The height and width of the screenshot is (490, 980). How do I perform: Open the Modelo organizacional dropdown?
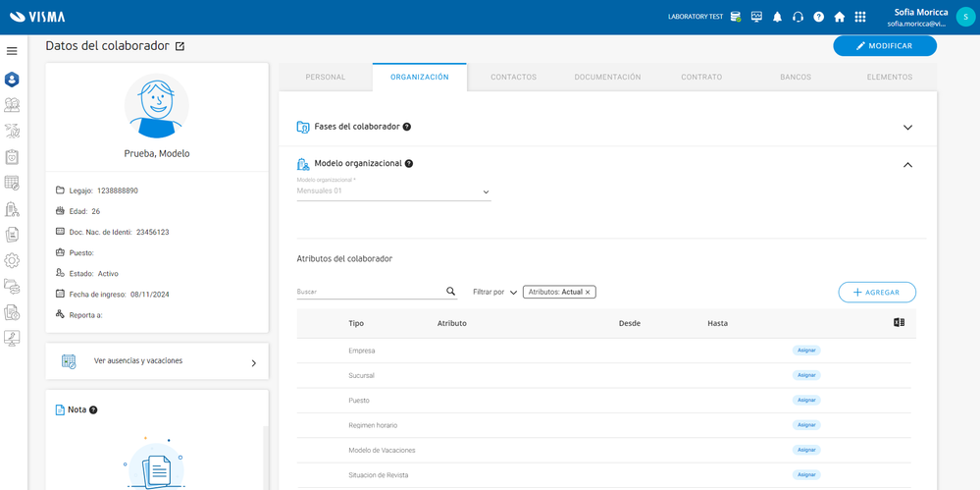pyautogui.click(x=393, y=191)
